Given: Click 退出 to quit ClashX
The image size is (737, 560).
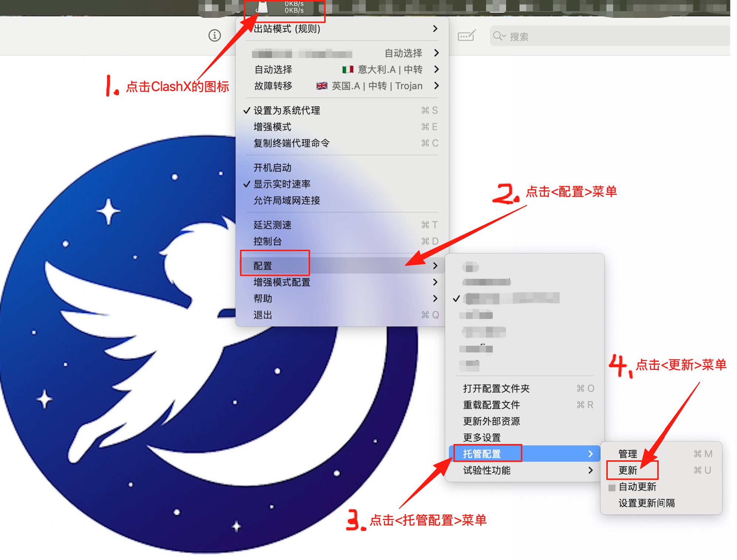Looking at the screenshot, I should pyautogui.click(x=263, y=315).
